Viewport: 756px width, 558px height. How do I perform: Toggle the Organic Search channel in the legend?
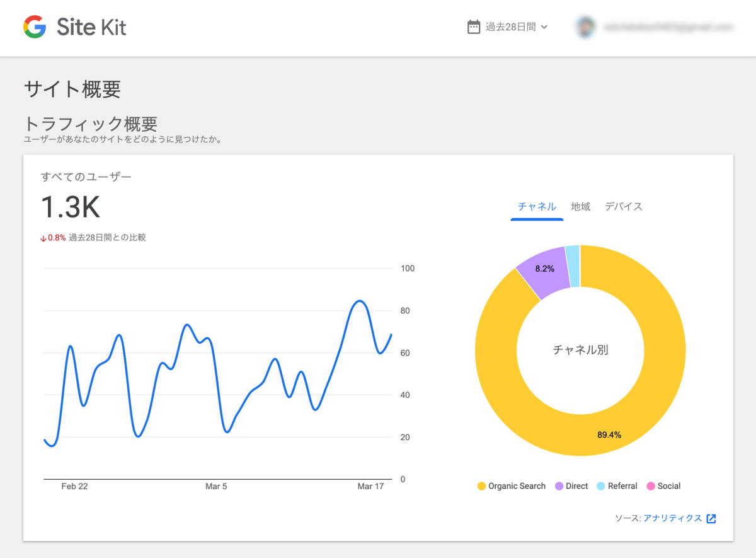click(511, 486)
